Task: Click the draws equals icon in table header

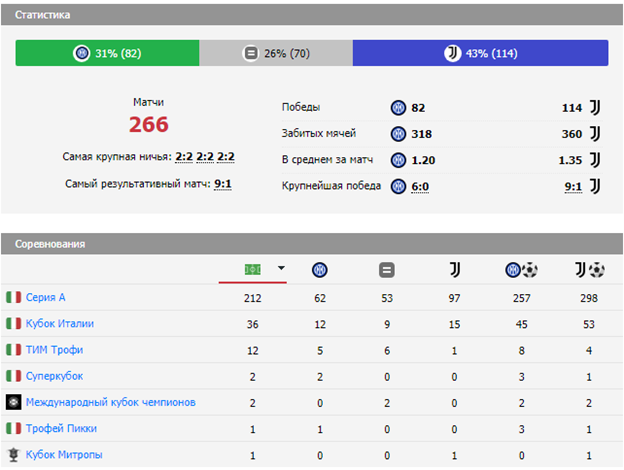Action: [387, 269]
